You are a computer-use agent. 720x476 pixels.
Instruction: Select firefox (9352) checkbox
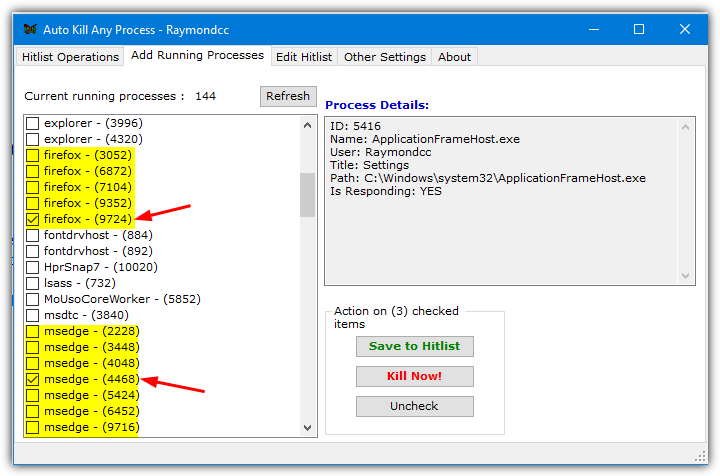(x=33, y=203)
